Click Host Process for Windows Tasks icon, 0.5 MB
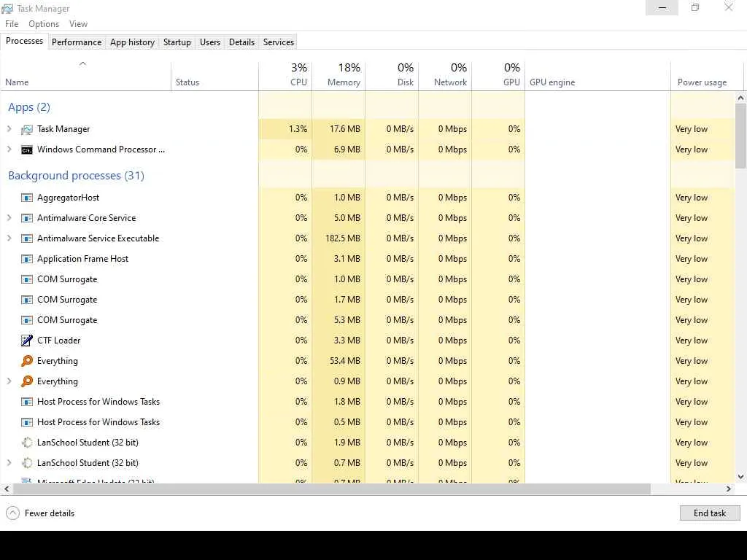The height and width of the screenshot is (560, 747). pyautogui.click(x=27, y=422)
